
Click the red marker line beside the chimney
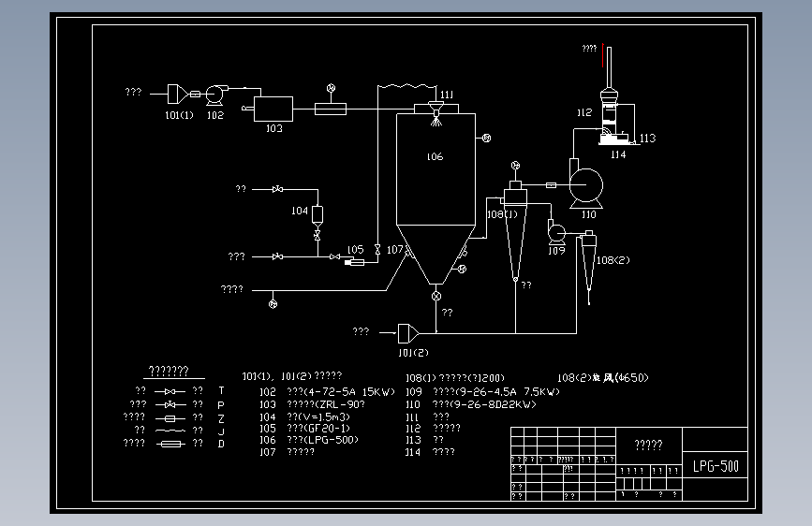[x=603, y=55]
